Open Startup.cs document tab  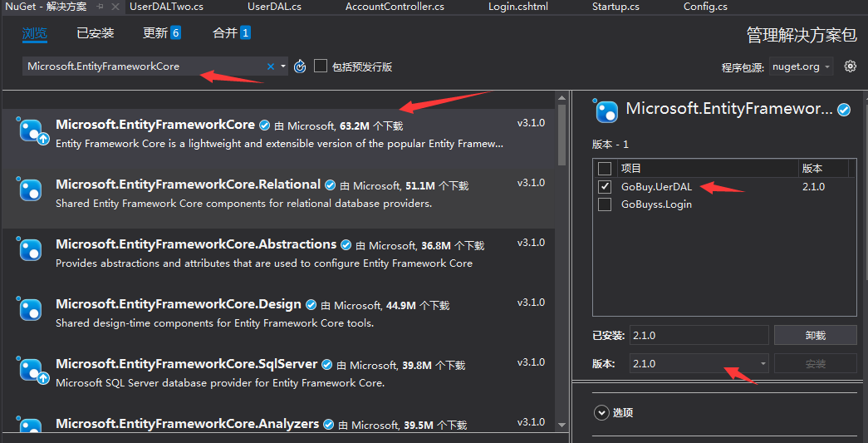[615, 7]
